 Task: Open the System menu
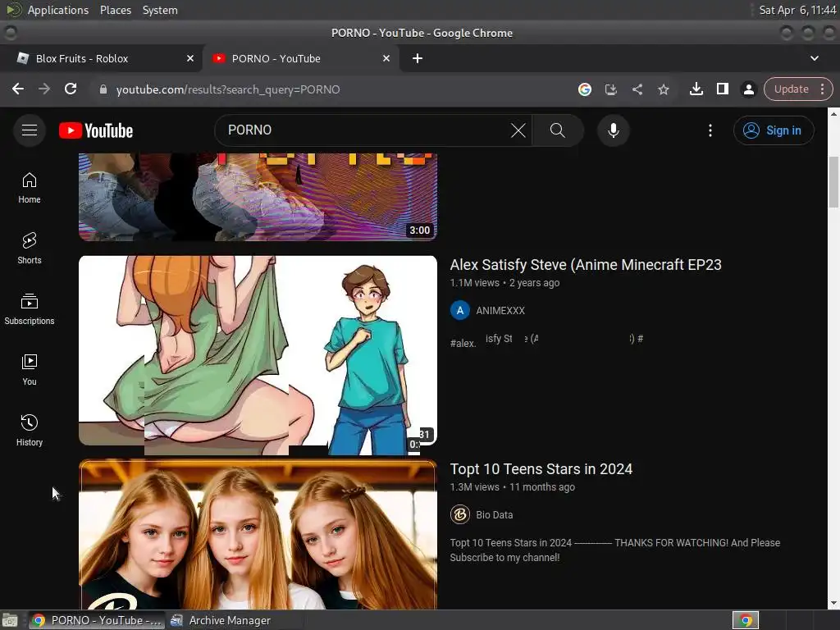click(x=160, y=10)
